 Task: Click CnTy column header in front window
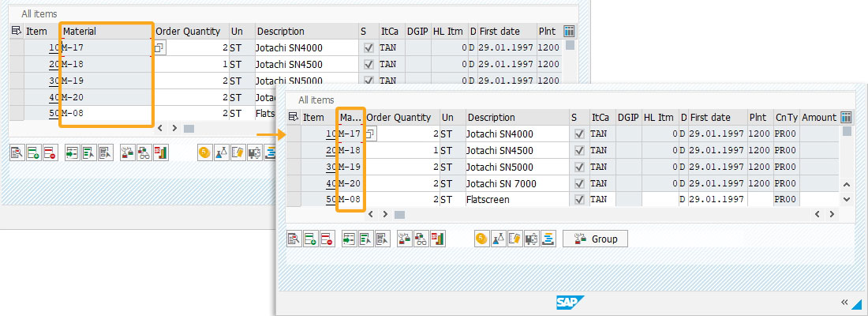pyautogui.click(x=786, y=118)
